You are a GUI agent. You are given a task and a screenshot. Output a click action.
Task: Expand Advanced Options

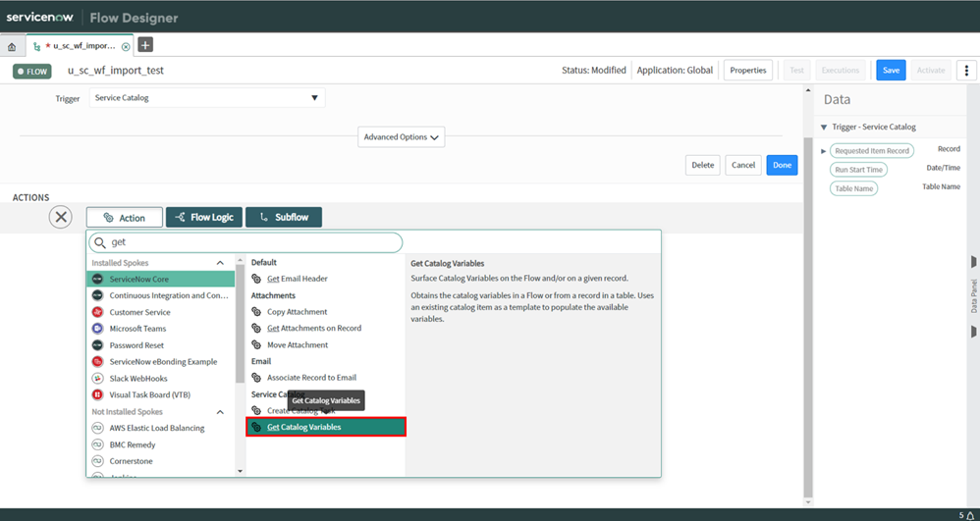[x=402, y=136]
